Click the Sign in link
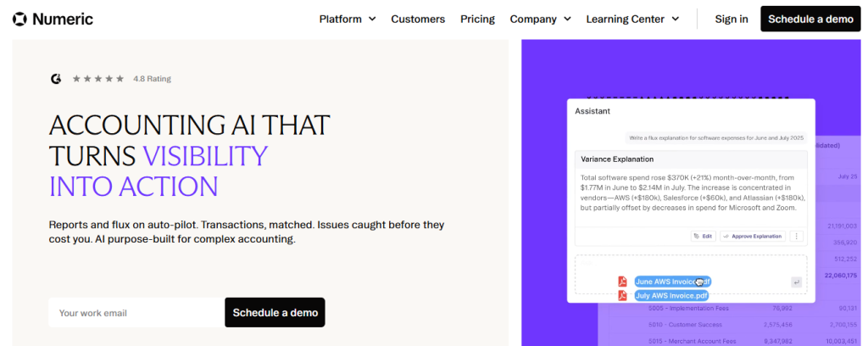868x346 pixels. tap(732, 19)
